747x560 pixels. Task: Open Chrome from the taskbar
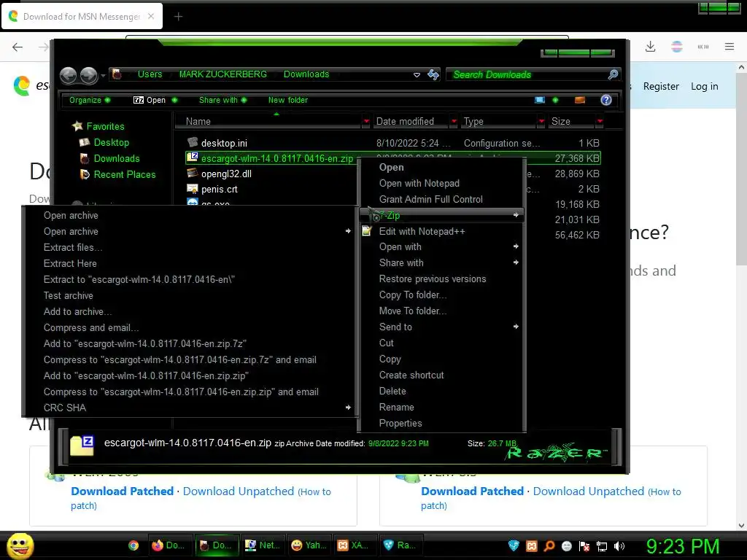pyautogui.click(x=133, y=545)
